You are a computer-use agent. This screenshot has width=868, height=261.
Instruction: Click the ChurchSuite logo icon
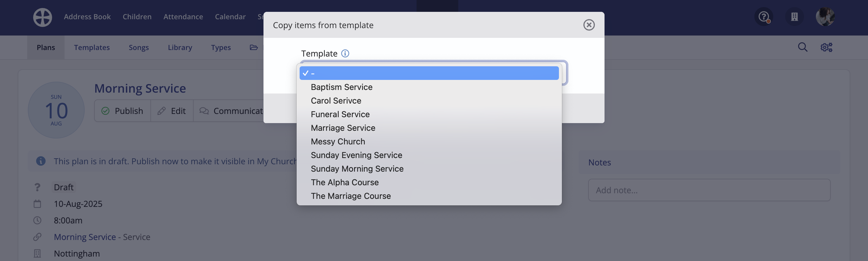coord(42,17)
